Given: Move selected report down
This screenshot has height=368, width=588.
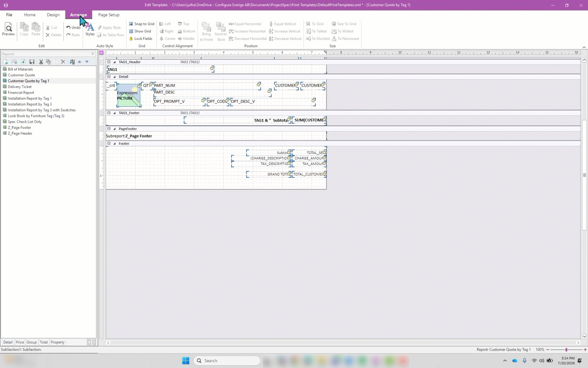Looking at the screenshot, I should click(87, 62).
